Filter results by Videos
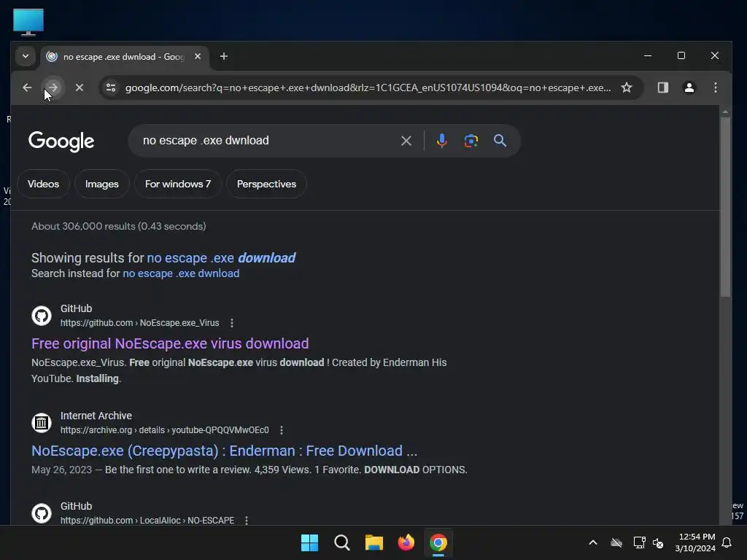The height and width of the screenshot is (560, 747). click(43, 184)
